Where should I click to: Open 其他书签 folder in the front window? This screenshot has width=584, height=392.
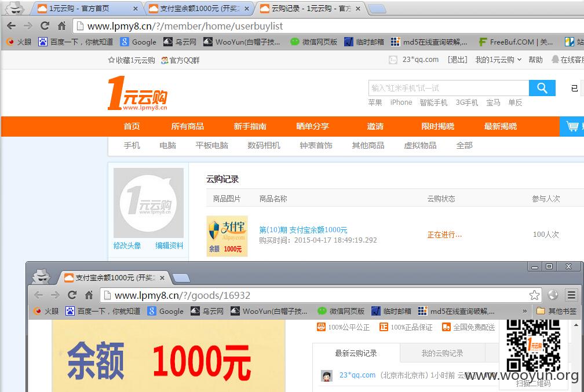click(x=556, y=311)
